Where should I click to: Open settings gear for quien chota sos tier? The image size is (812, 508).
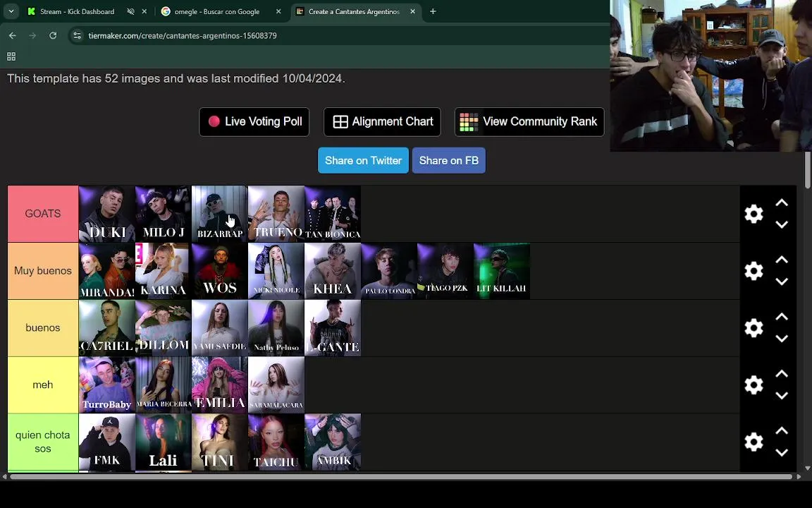[x=753, y=442]
